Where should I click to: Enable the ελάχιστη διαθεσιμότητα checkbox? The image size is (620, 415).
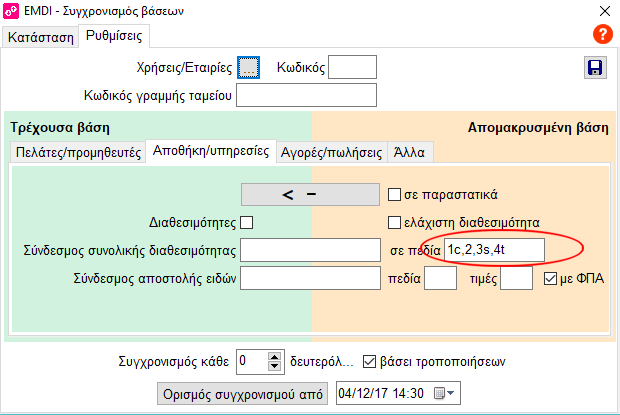[x=394, y=223]
